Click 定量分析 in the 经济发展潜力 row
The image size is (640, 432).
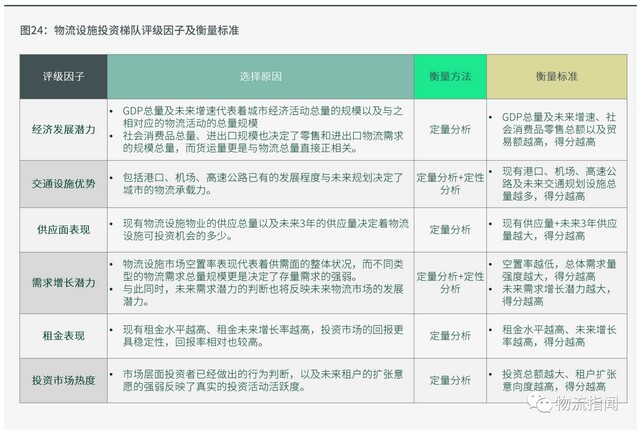[x=450, y=129]
